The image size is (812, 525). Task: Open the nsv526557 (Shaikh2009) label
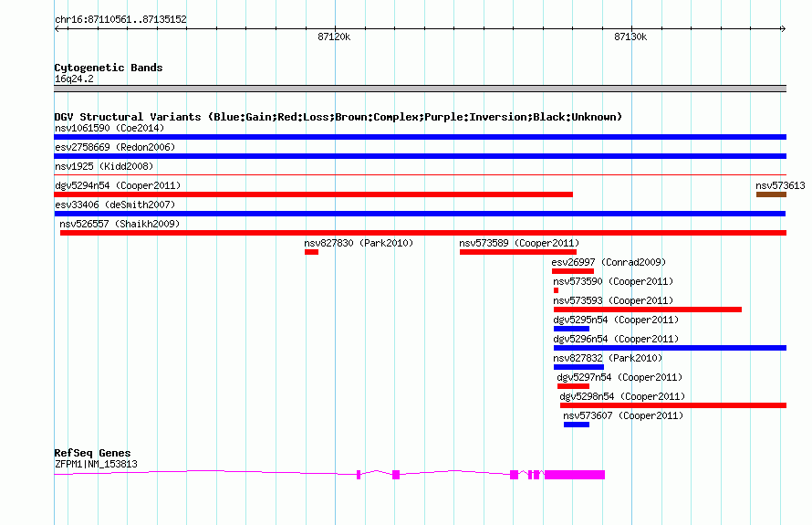(x=120, y=224)
